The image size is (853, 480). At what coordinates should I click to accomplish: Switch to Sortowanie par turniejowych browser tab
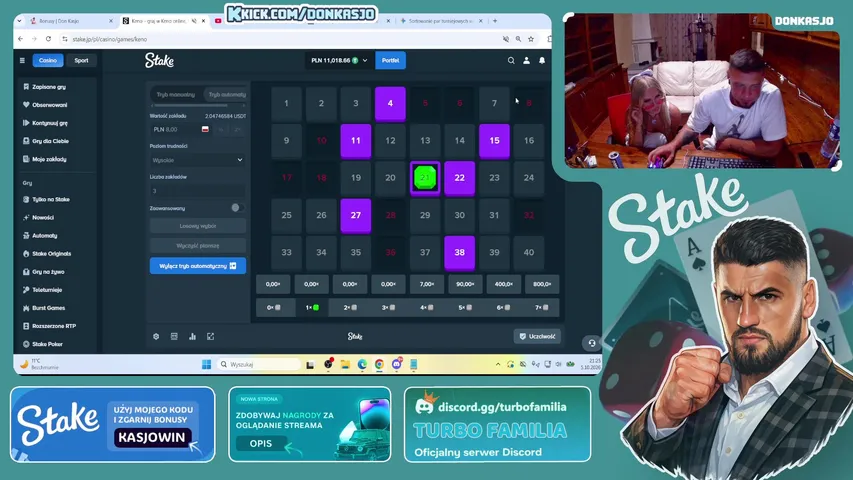[440, 21]
